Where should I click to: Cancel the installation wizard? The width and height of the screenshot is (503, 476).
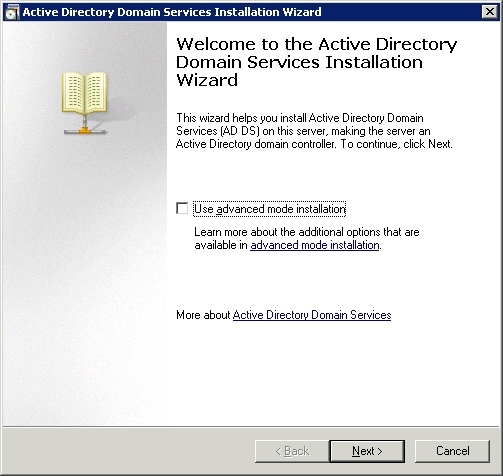click(x=452, y=451)
